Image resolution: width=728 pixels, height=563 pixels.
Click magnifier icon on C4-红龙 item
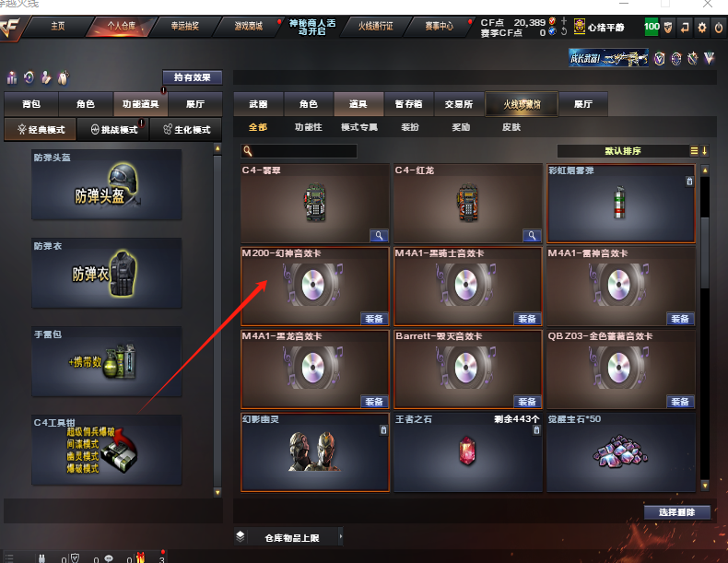532,236
